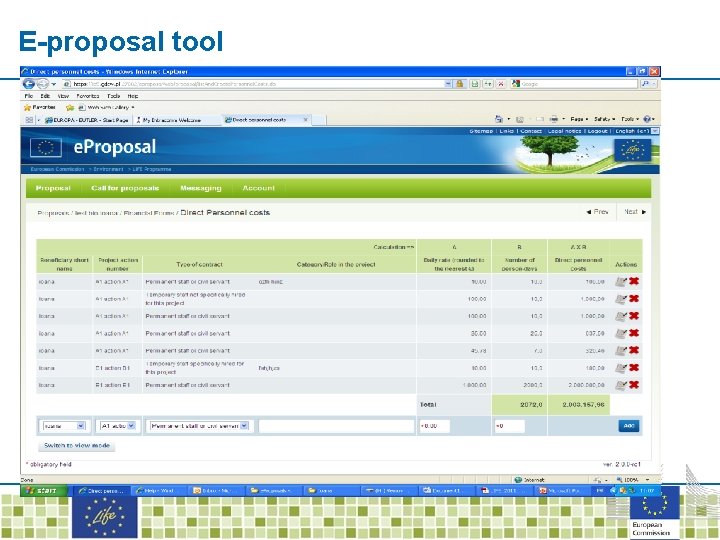This screenshot has width=720, height=540.
Task: Open the Favorites menu in menu bar
Action: [x=88, y=96]
